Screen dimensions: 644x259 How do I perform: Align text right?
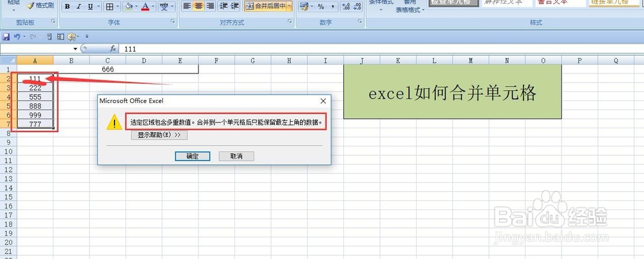point(211,6)
